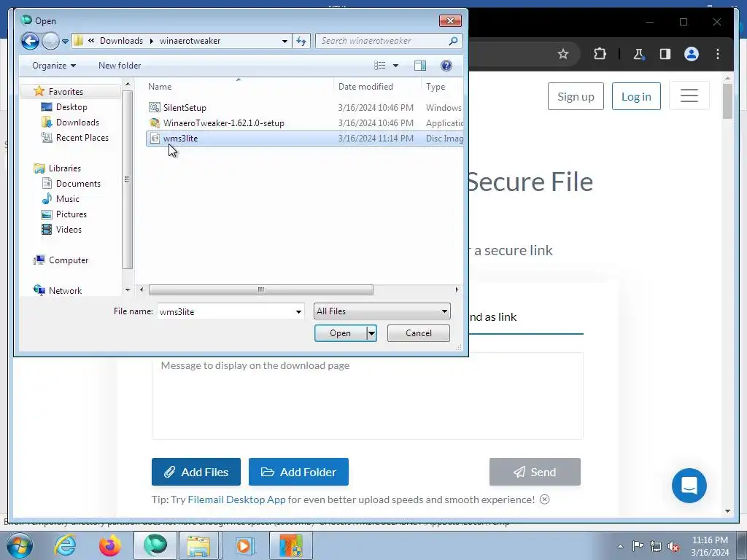Screen dimensions: 747x560
Task: Click the message text area
Action: coord(368,396)
